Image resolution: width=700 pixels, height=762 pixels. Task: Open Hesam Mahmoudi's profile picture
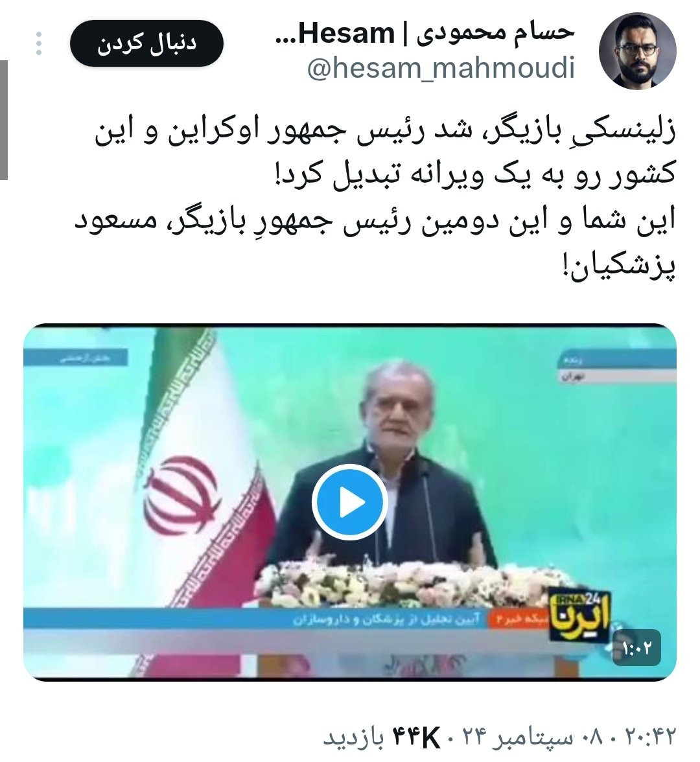click(637, 50)
